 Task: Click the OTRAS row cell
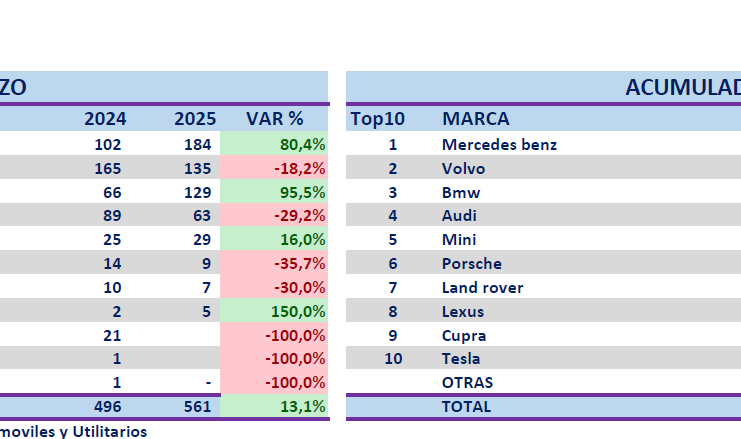467,382
